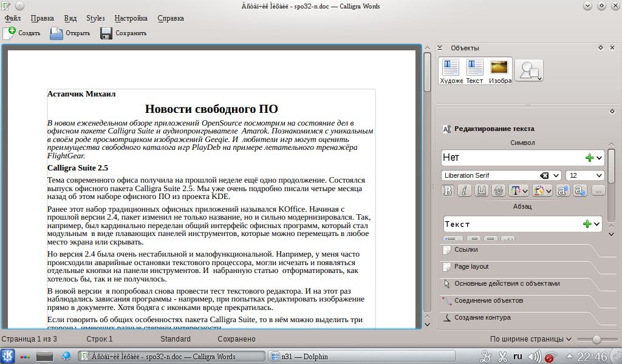
Task: Add new character style with green plus
Action: tap(589, 158)
